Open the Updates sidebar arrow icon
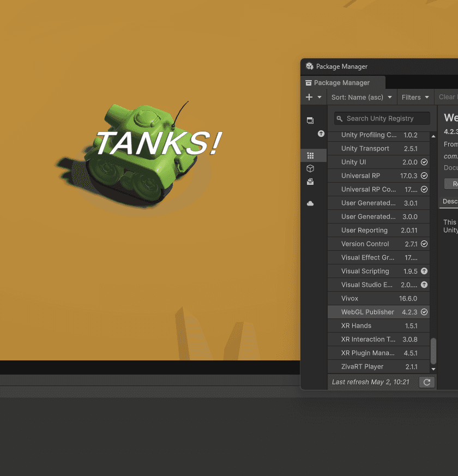458x476 pixels. (321, 134)
